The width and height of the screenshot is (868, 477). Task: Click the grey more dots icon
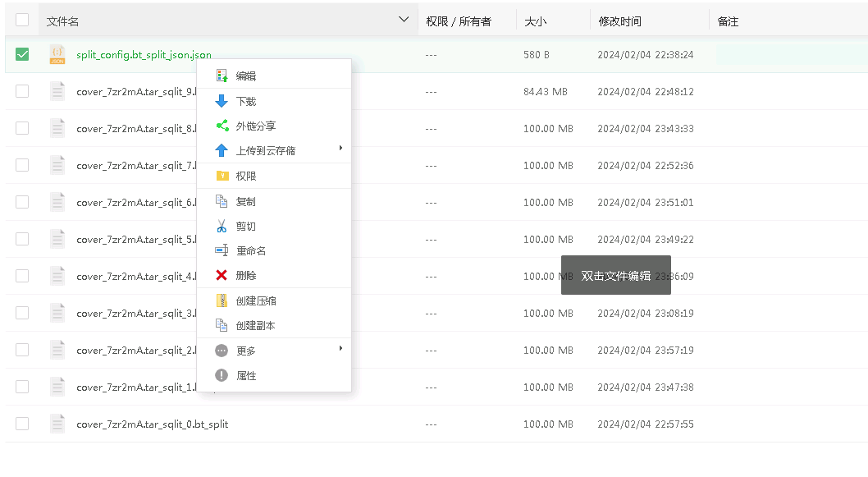click(x=222, y=351)
